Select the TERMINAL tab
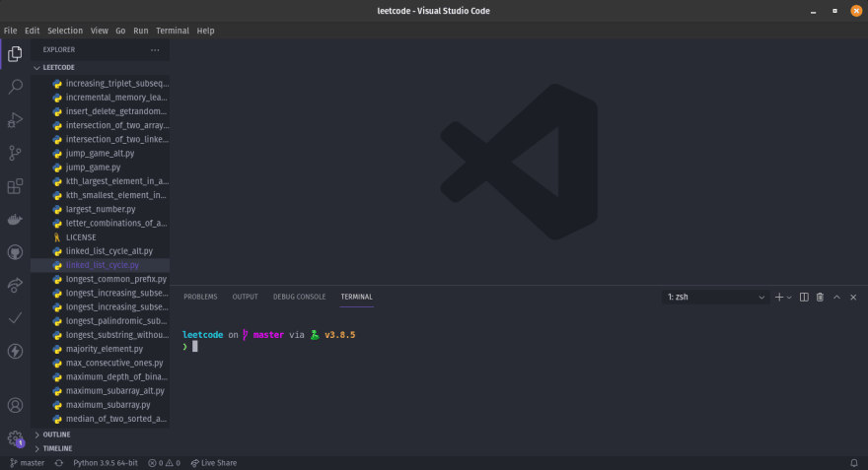The height and width of the screenshot is (470, 868). pyautogui.click(x=356, y=297)
